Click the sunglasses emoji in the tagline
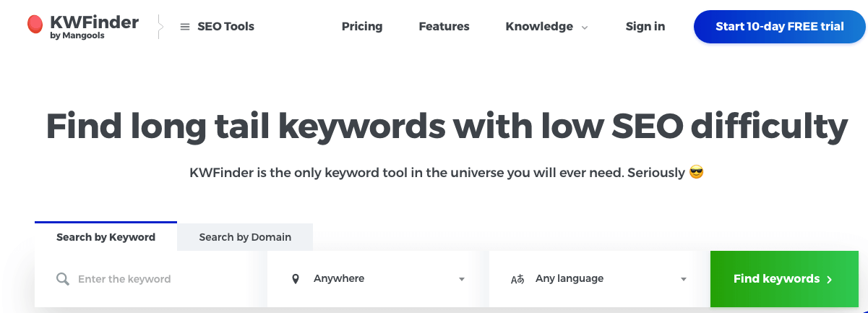 [x=697, y=173]
